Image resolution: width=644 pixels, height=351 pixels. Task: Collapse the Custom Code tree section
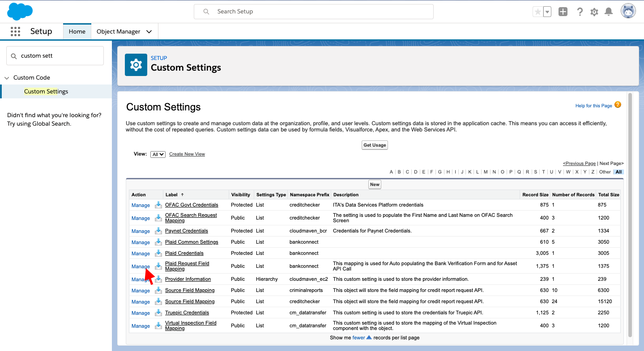(7, 78)
